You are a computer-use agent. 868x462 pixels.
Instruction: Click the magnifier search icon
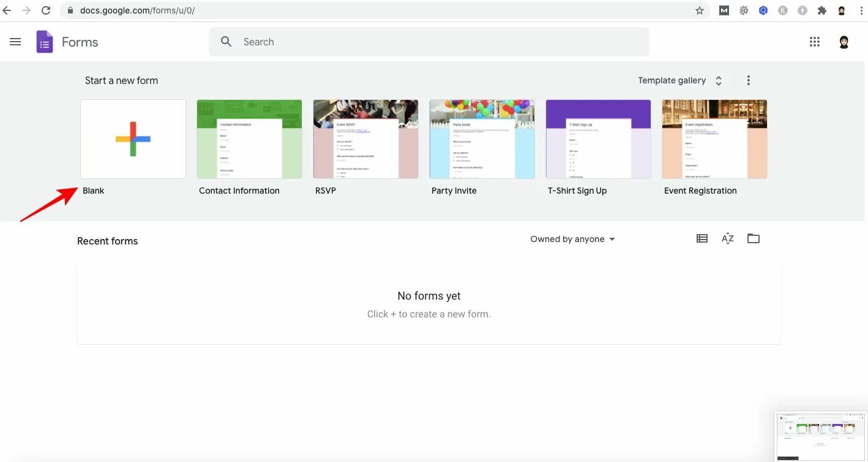coord(226,42)
